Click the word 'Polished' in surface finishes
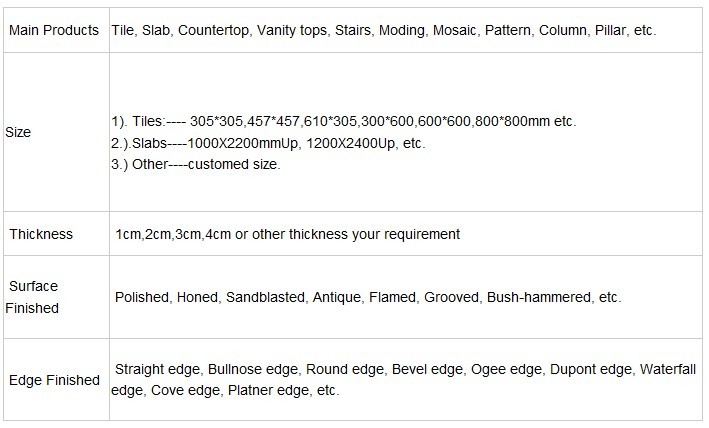The height and width of the screenshot is (428, 709). click(x=142, y=297)
